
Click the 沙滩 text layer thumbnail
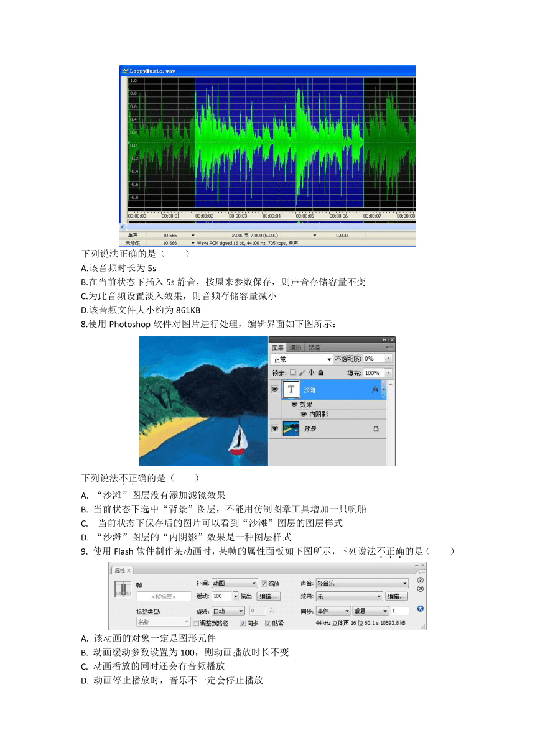(x=291, y=389)
